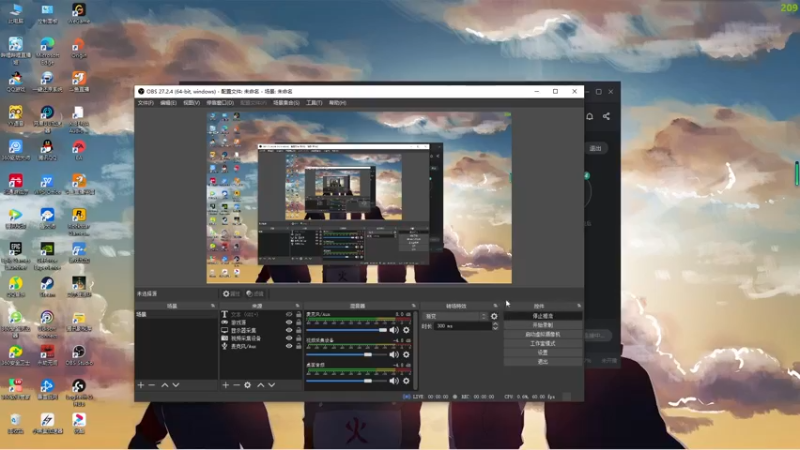Open gear settings for 桌面音频 mixer channel
800x450 pixels.
406,381
